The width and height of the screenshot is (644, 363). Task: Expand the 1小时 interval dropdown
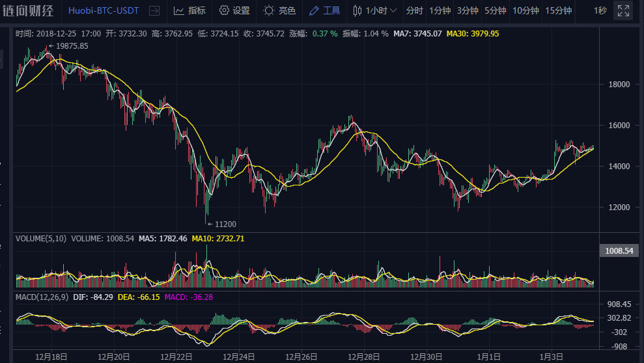tap(381, 10)
